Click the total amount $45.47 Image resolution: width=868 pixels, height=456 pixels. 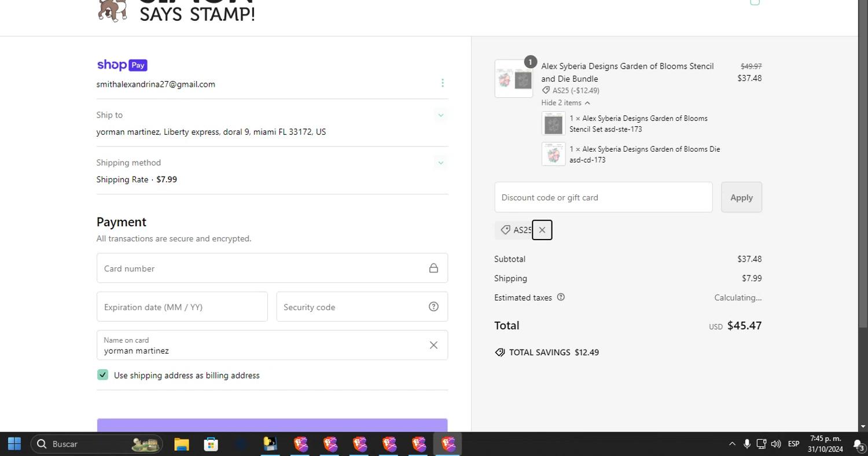[744, 325]
